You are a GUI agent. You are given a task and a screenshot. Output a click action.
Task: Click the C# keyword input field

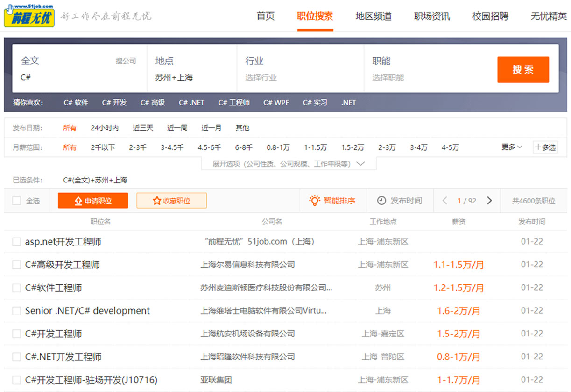(x=78, y=77)
